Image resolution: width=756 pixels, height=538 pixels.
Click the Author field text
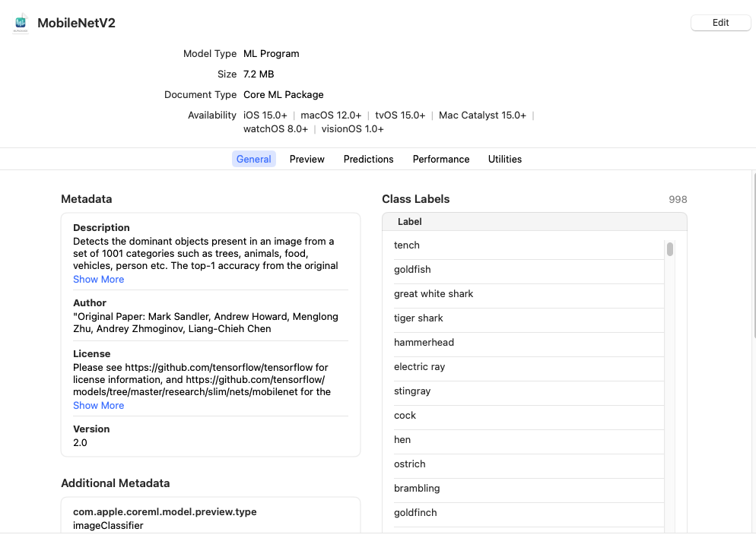[205, 323]
